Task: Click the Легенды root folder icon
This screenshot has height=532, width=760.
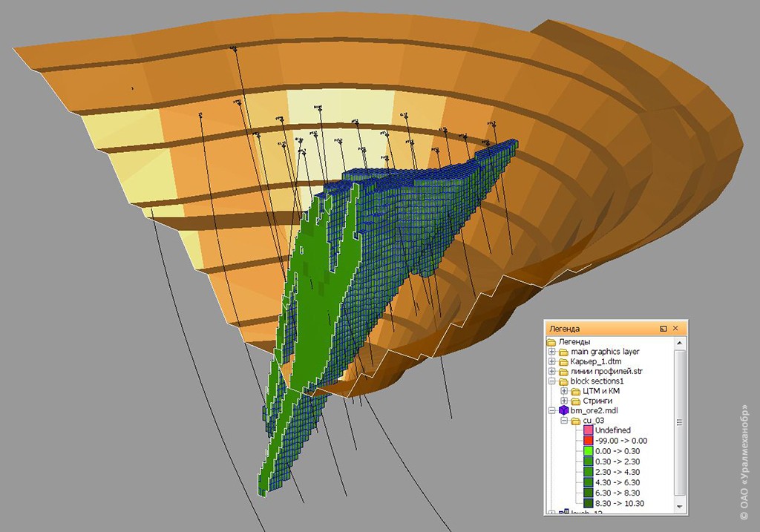Action: (x=551, y=342)
